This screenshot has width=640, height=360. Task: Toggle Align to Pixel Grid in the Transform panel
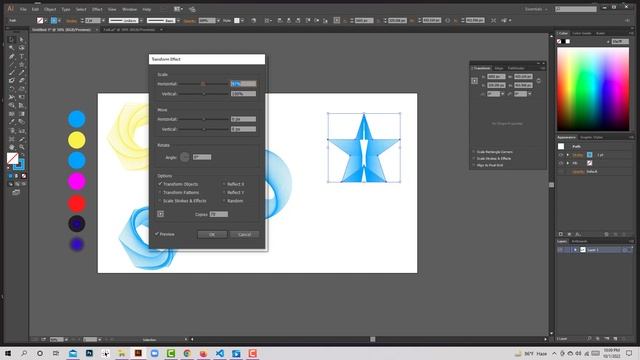coord(474,165)
